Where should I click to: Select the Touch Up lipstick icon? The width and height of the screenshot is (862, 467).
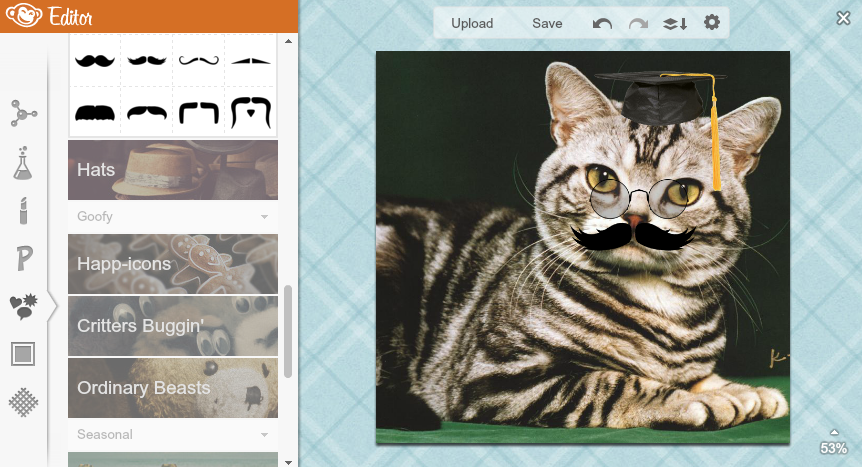(23, 210)
